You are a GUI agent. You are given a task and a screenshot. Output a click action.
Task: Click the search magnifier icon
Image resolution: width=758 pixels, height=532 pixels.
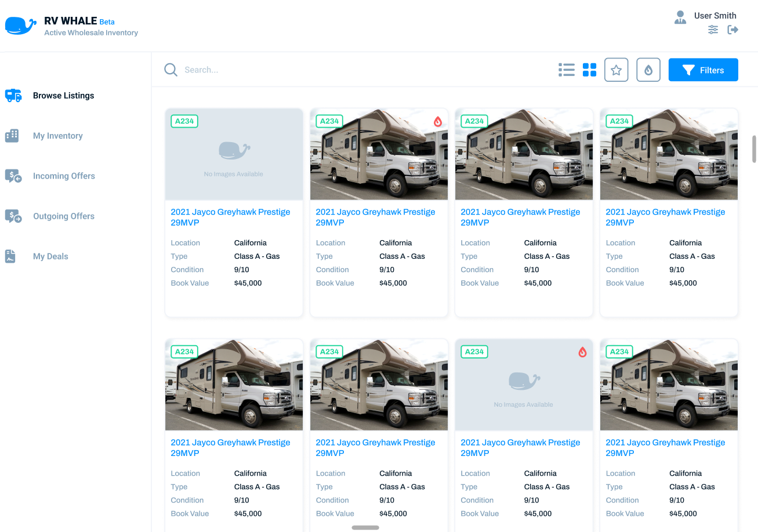pyautogui.click(x=171, y=70)
